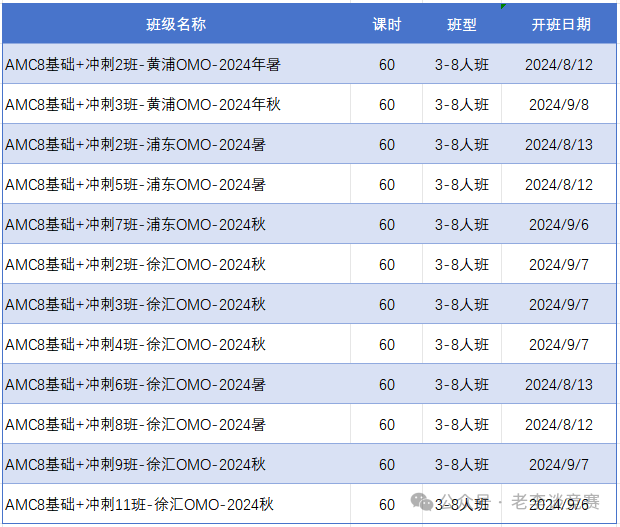Viewport: 620px width, 527px height.
Task: Select cell AMC8基础+冲刺3班-徐汇OMO-2024秋
Action: (x=176, y=304)
